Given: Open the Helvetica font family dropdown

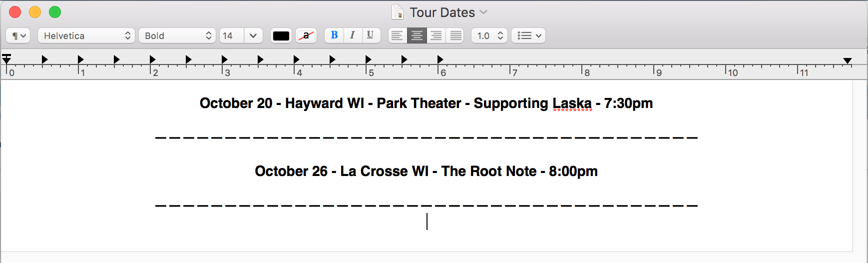Looking at the screenshot, I should pyautogui.click(x=86, y=35).
